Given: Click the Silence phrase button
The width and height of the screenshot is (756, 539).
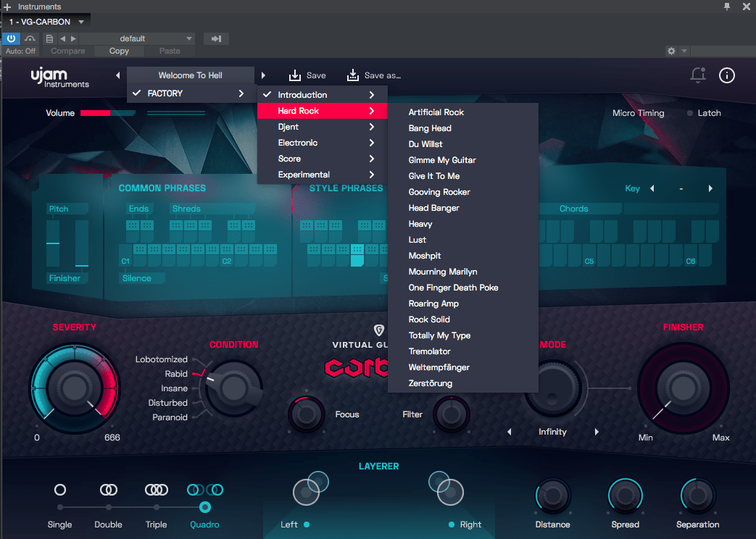Looking at the screenshot, I should pos(137,278).
